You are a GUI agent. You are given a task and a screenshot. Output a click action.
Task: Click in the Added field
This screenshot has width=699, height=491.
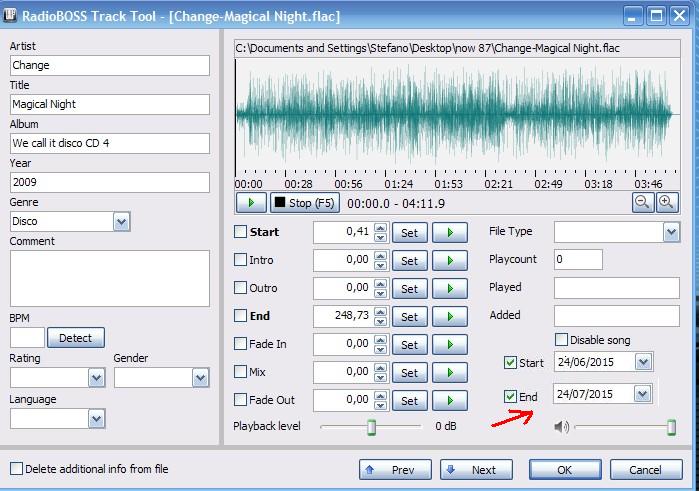(617, 316)
